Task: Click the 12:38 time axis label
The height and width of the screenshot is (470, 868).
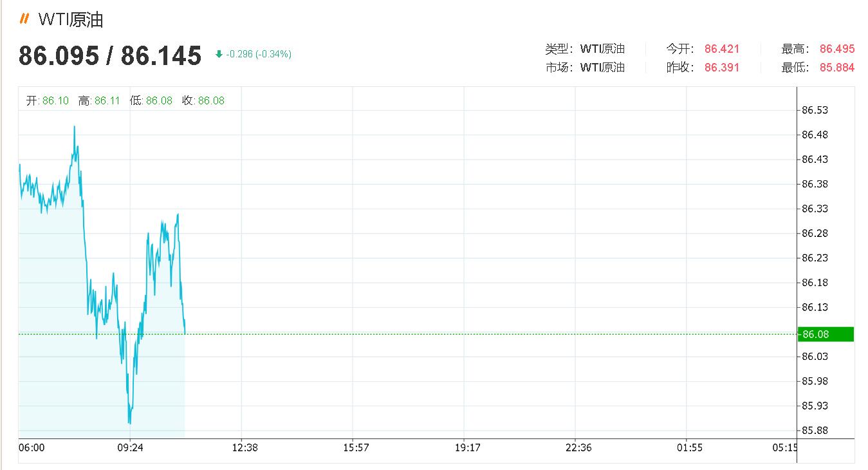Action: click(x=245, y=447)
